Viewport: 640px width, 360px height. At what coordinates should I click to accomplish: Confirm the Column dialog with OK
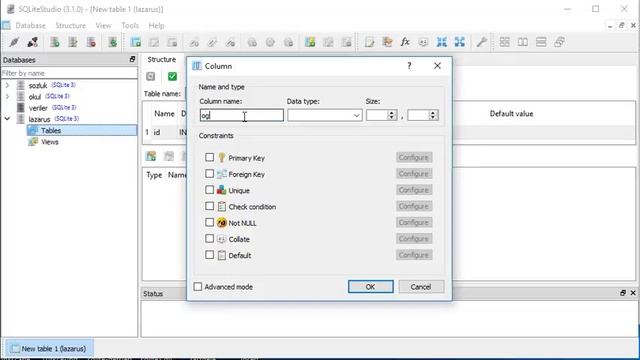pyautogui.click(x=371, y=287)
